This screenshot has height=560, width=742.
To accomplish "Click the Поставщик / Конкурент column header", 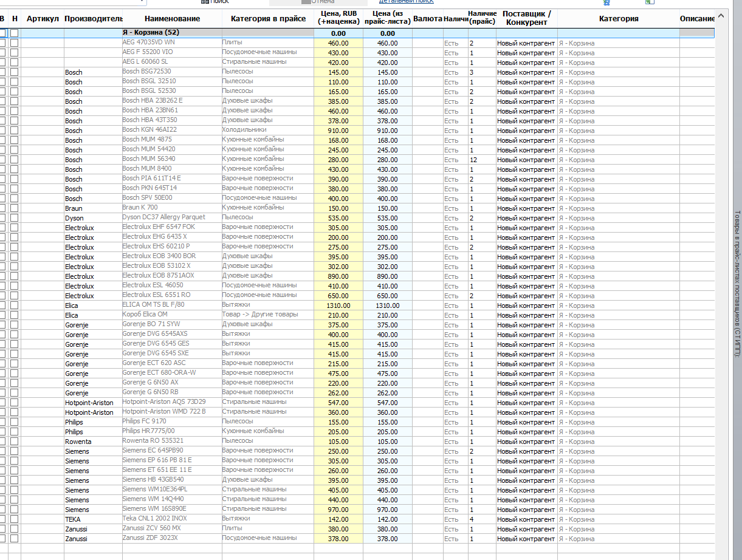I will point(527,19).
